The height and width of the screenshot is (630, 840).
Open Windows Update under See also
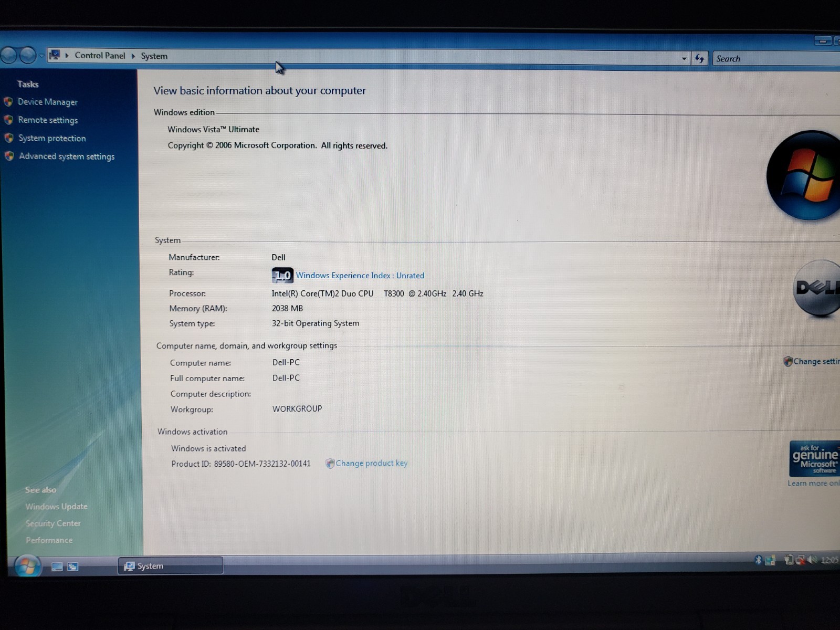pos(57,507)
